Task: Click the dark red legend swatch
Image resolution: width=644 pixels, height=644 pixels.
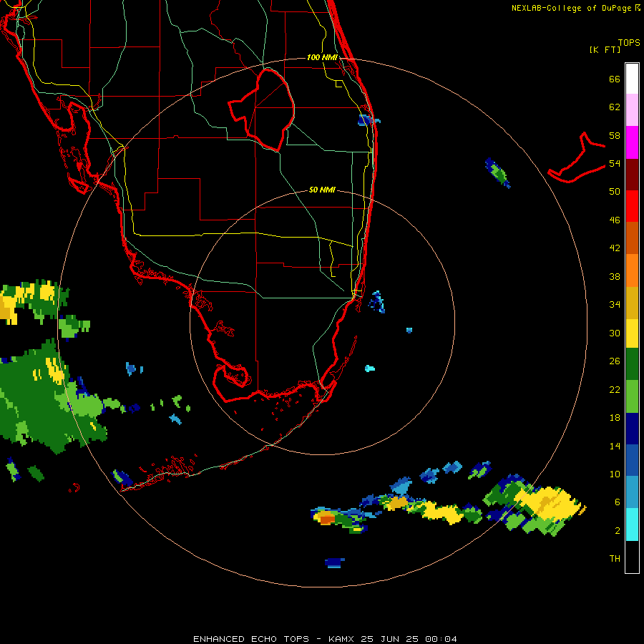Action: point(632,174)
